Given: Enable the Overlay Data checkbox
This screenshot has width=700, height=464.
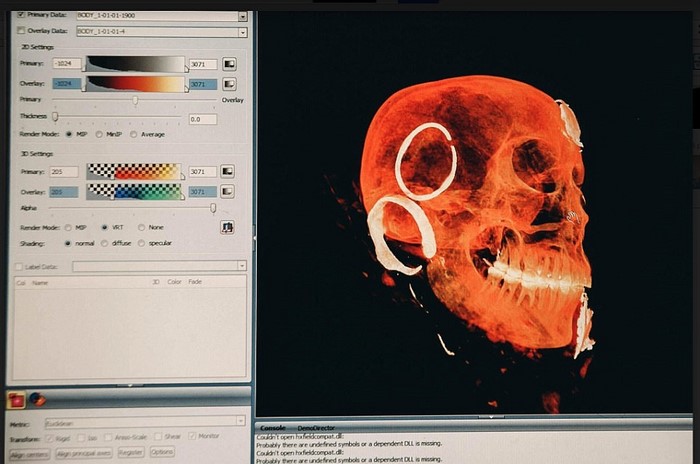Looking at the screenshot, I should [23, 31].
